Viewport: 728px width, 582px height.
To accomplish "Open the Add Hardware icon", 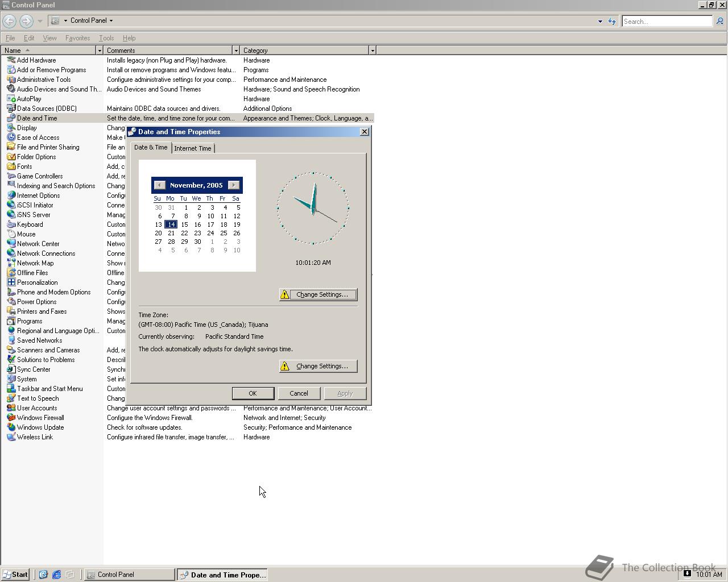I will 11,60.
